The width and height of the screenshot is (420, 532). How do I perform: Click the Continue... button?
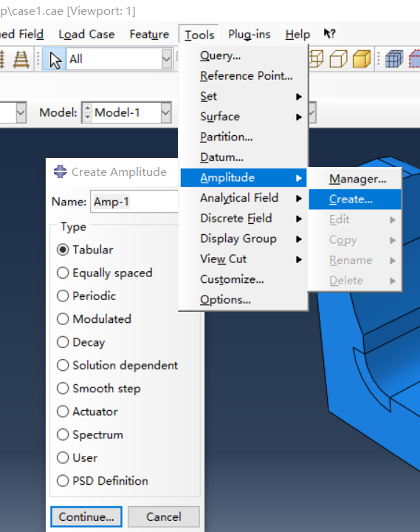[86, 516]
